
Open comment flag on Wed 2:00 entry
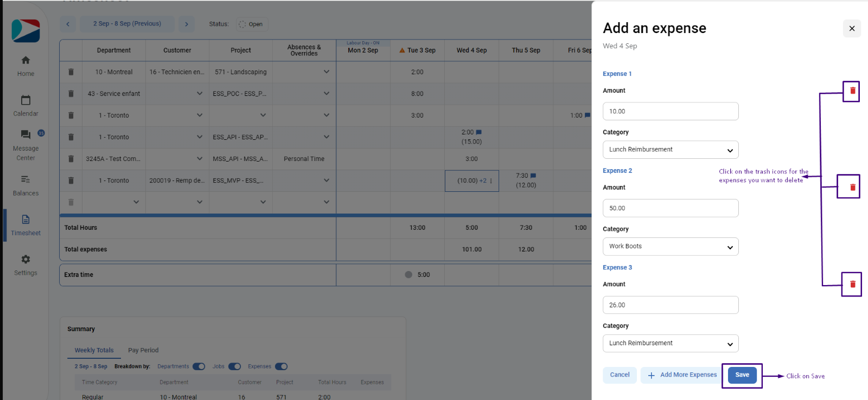coord(478,132)
